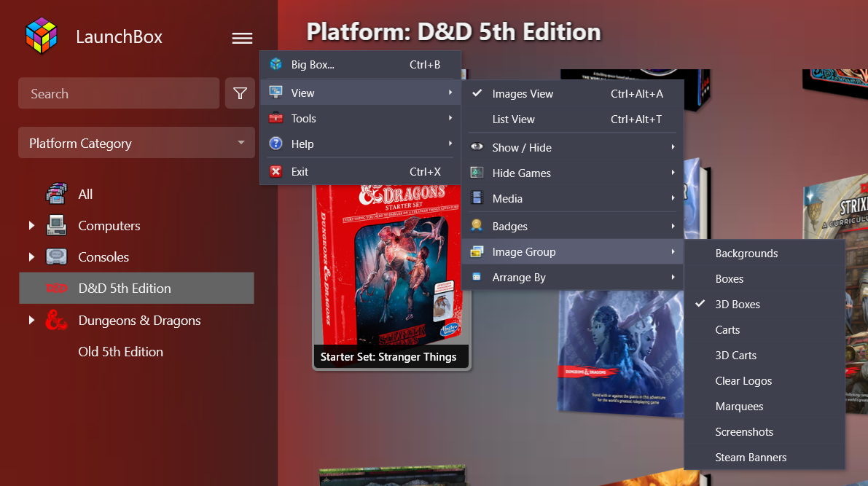
Task: Click the Media film strip icon
Action: point(477,197)
